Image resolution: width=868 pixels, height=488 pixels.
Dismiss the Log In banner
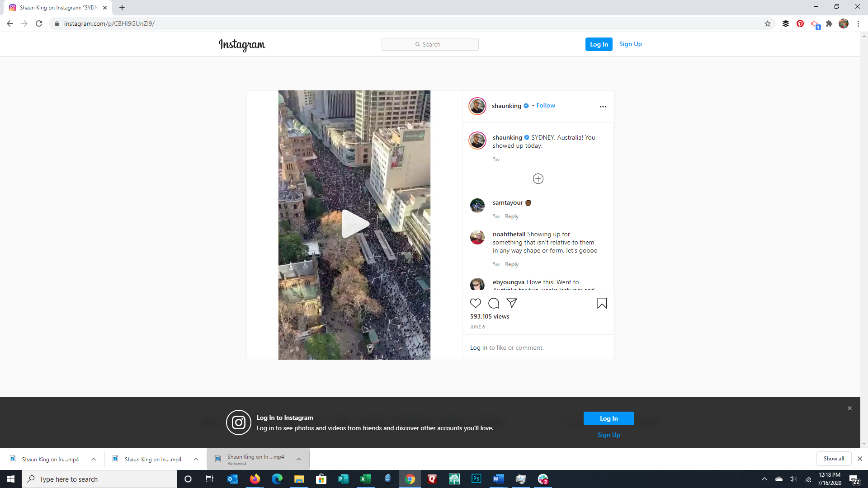pos(849,408)
